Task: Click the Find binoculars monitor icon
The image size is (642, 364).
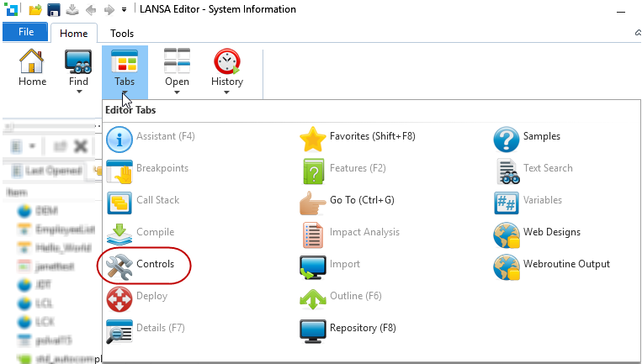Action: click(x=78, y=61)
